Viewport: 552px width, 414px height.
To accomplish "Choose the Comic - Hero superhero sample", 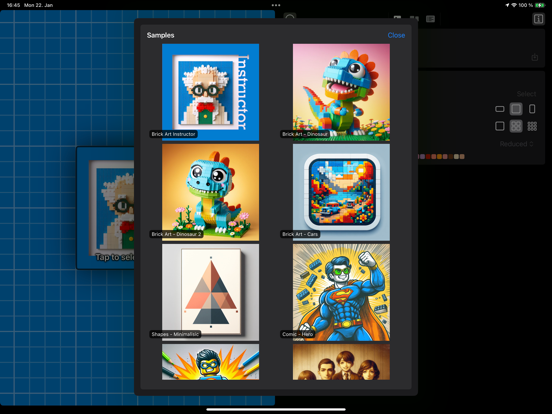I will tap(341, 292).
